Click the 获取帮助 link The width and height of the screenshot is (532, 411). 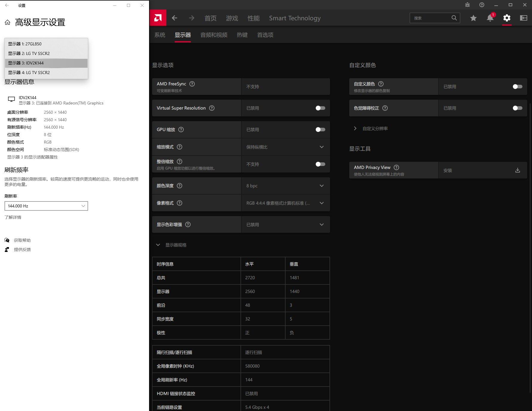pos(22,240)
